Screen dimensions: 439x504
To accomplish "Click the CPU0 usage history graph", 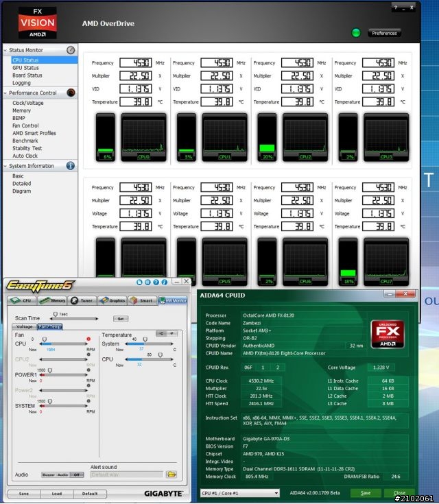I will pos(143,137).
